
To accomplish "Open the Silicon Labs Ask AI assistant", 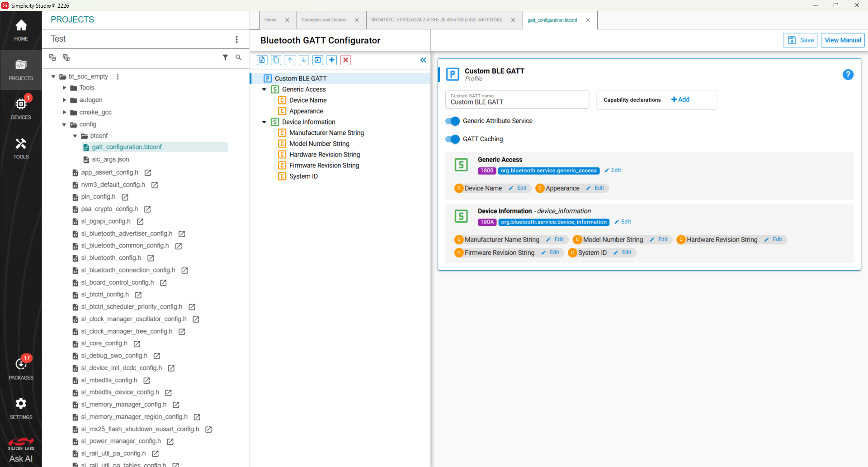I will pyautogui.click(x=21, y=451).
